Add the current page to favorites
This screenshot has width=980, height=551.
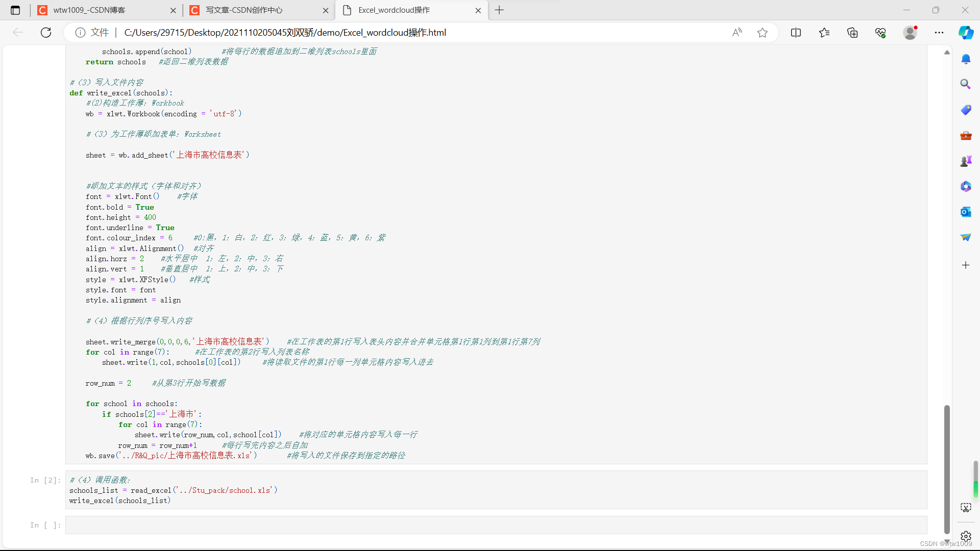pyautogui.click(x=763, y=32)
